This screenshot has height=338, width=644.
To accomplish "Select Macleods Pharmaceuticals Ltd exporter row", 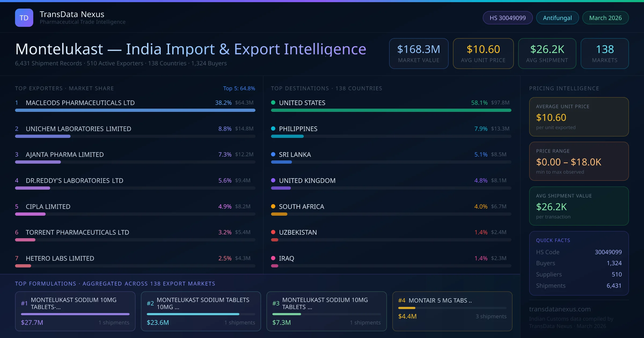I will [x=80, y=103].
